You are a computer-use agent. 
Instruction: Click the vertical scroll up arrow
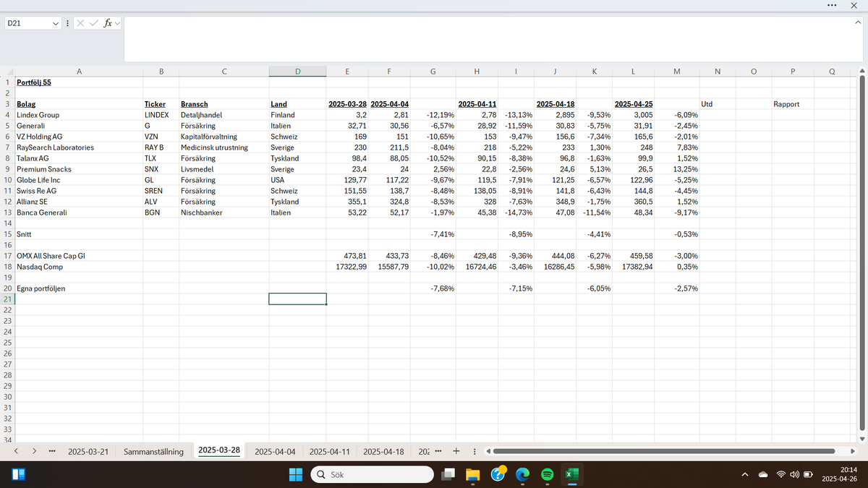[861, 71]
